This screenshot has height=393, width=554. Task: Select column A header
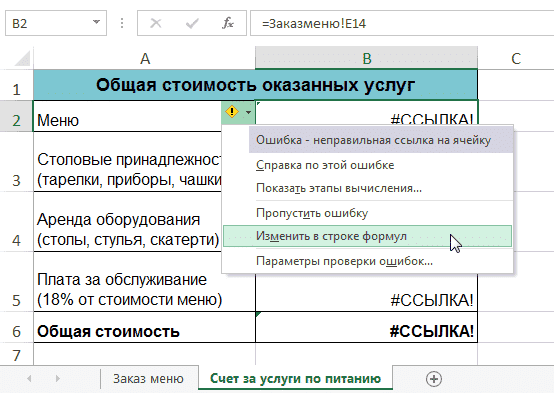tap(145, 58)
